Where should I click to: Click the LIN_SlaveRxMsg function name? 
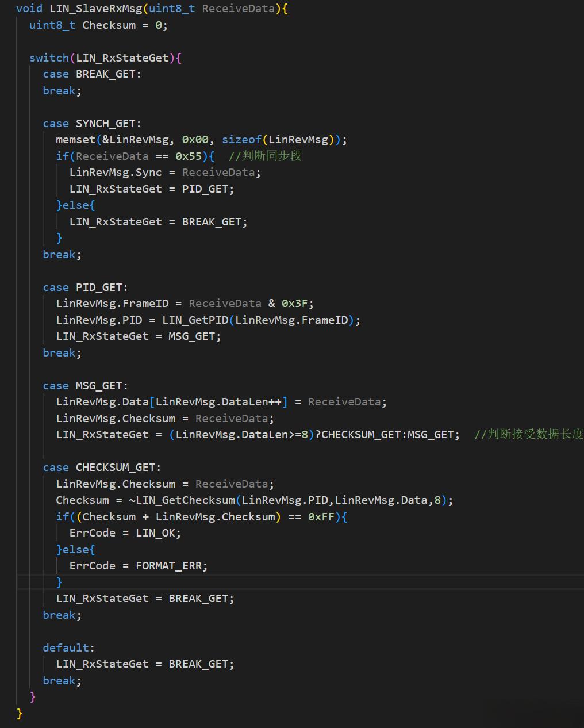click(x=95, y=9)
